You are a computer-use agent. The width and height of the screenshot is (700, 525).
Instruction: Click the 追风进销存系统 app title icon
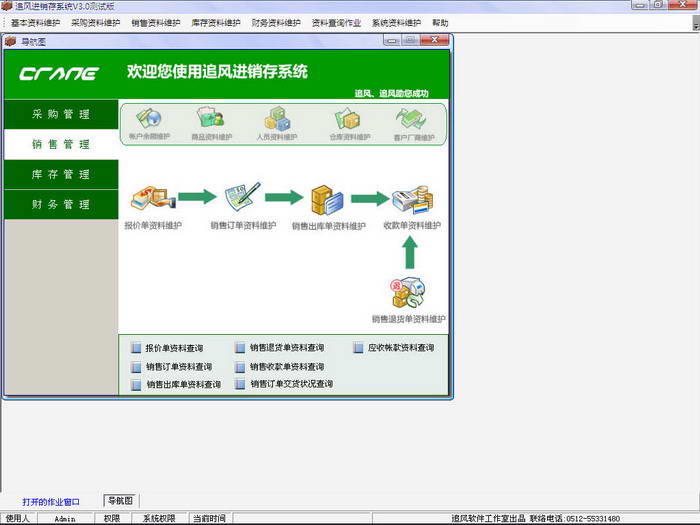click(7, 6)
